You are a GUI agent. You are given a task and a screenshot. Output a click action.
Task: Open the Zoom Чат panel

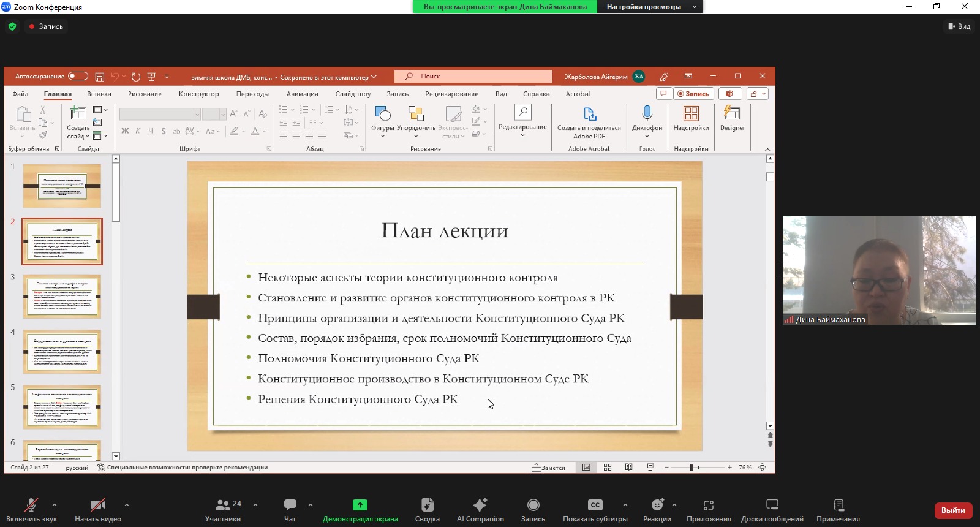[290, 510]
